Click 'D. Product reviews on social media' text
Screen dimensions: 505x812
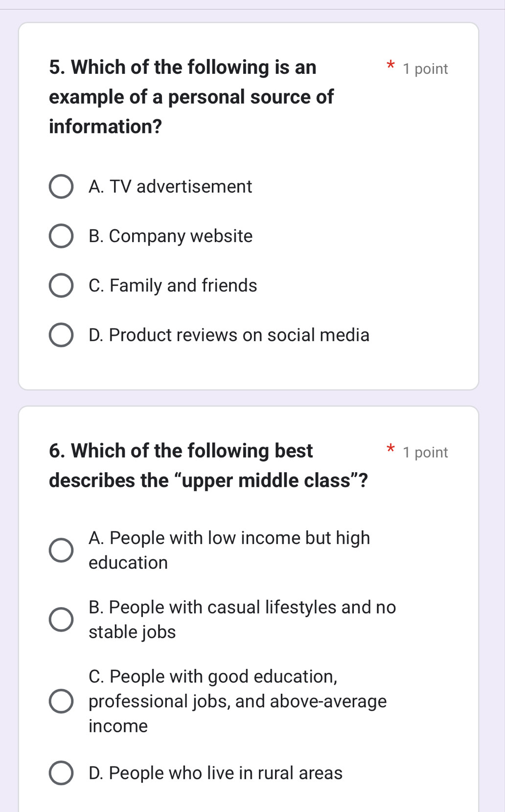click(x=229, y=335)
